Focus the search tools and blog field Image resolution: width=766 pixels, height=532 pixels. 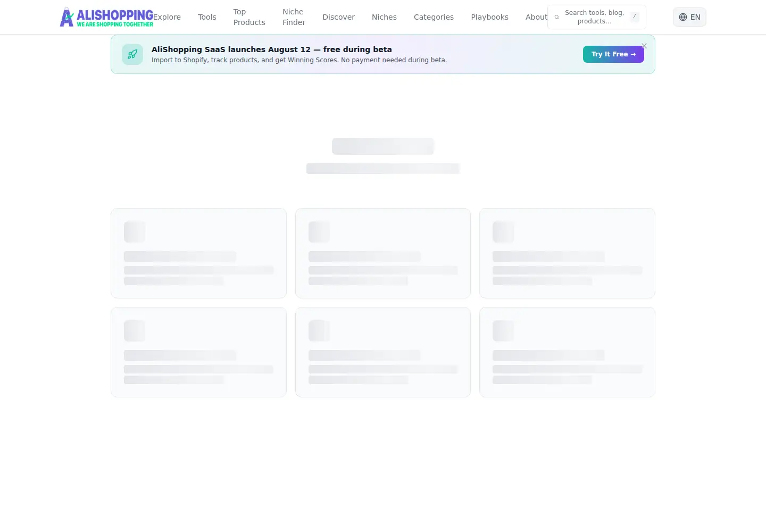click(x=597, y=17)
